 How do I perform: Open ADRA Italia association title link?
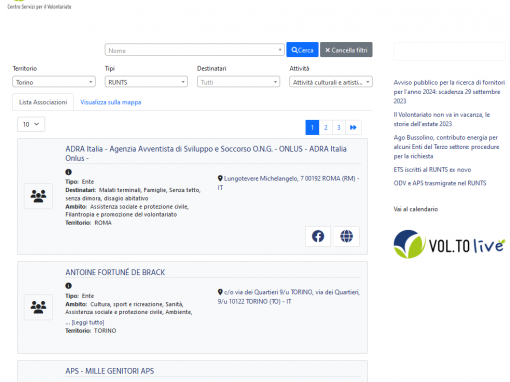tap(206, 153)
